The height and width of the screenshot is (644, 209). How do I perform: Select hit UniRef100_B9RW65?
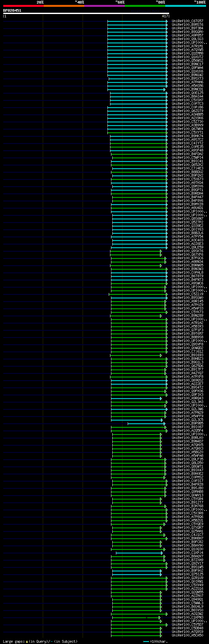[x=187, y=265]
